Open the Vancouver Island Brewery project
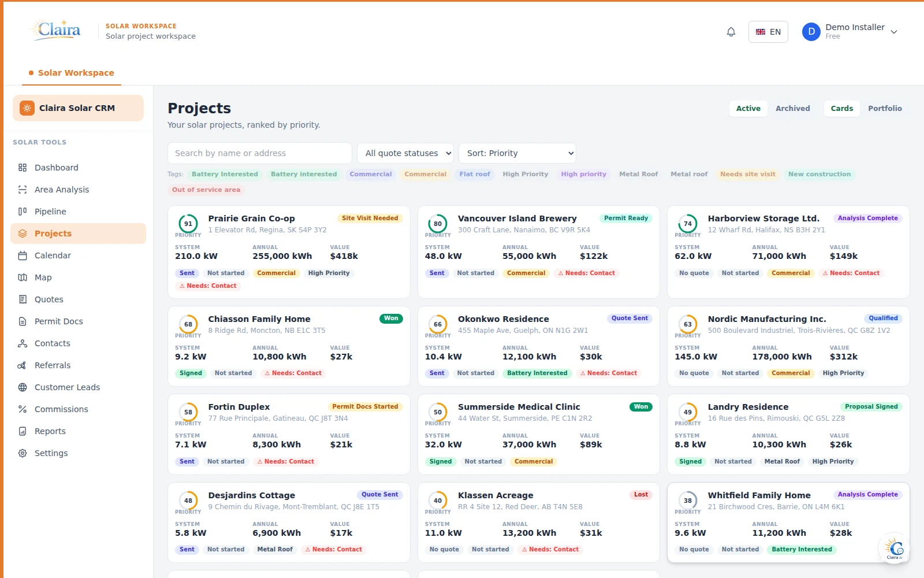924x578 pixels. 539,252
